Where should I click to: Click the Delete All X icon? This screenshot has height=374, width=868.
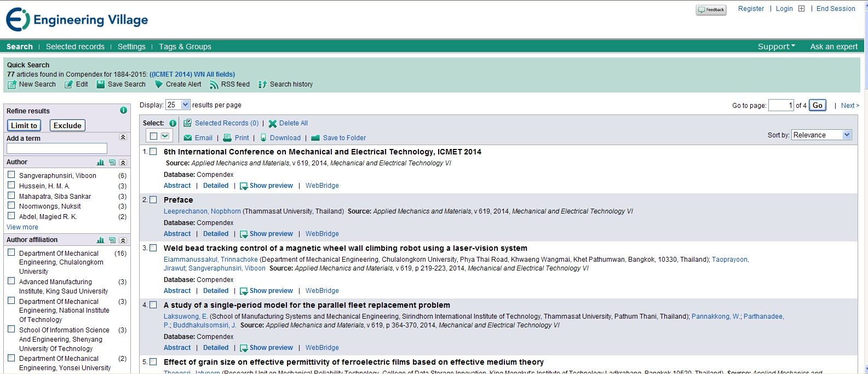tap(272, 124)
